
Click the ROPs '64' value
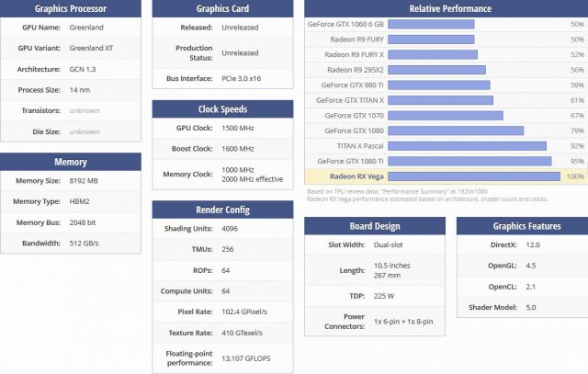click(226, 270)
